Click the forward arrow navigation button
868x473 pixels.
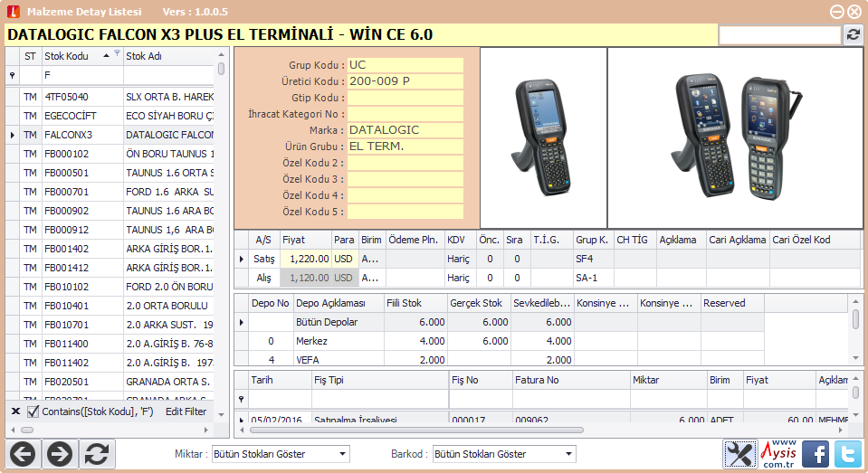click(x=60, y=454)
